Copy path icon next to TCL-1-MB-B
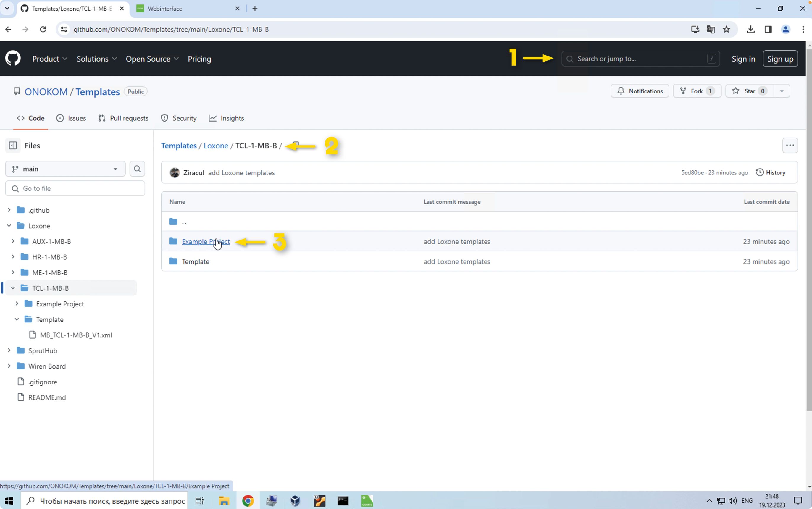 296,145
